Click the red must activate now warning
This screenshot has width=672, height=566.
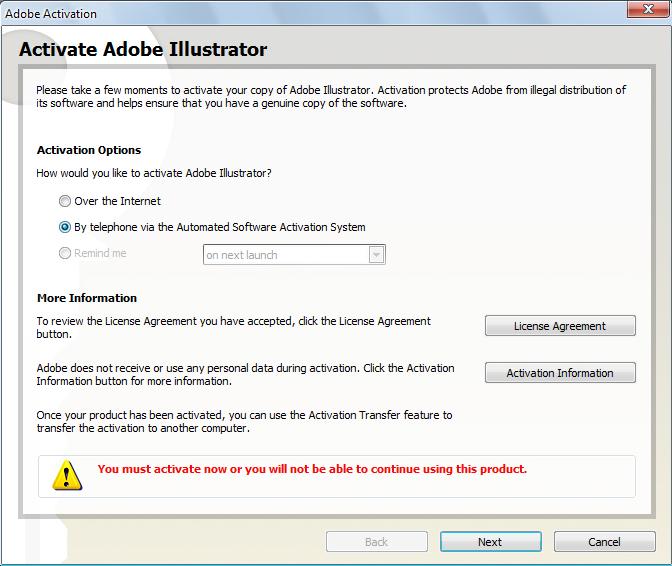[x=312, y=469]
